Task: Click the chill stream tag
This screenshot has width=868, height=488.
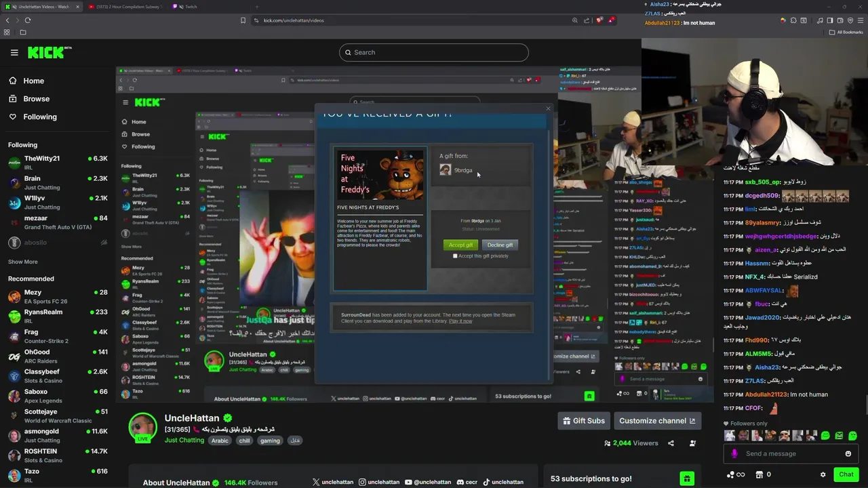Action: [244, 441]
